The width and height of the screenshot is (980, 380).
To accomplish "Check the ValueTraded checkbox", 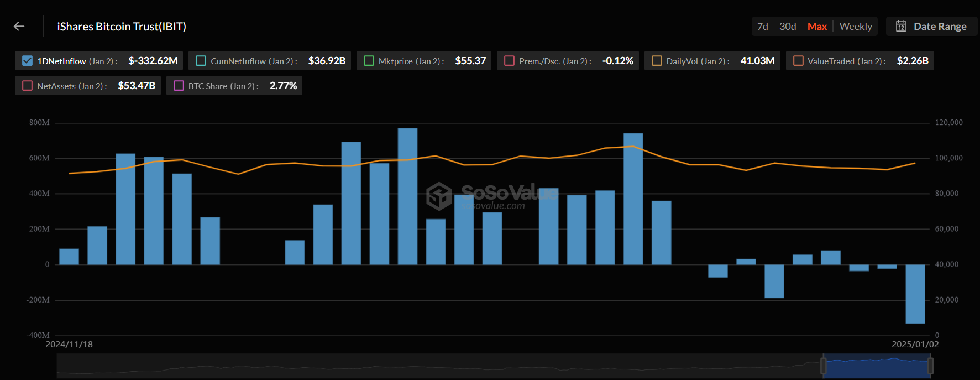I will (x=798, y=61).
